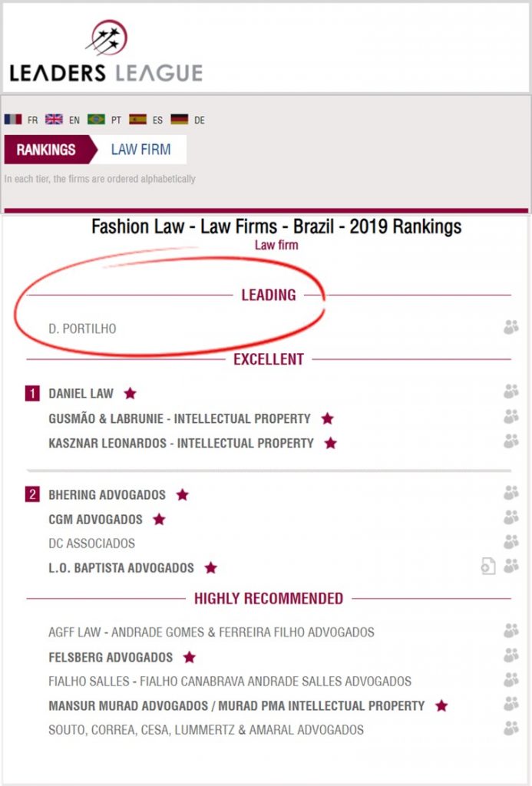The height and width of the screenshot is (786, 532).
Task: Open L.O. BAPTISTA ADVOGADOS firm page
Action: pos(121,568)
